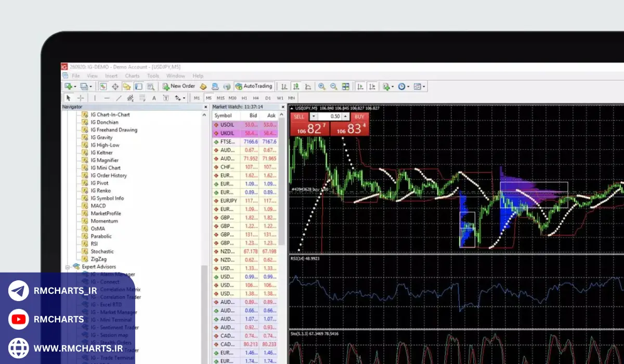Click the tile windows icon
Screen dimensions: 624x364
(x=346, y=86)
